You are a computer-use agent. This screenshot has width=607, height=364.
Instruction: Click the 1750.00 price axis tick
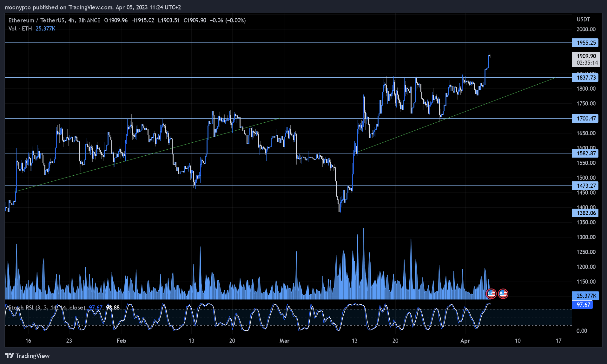pos(586,103)
